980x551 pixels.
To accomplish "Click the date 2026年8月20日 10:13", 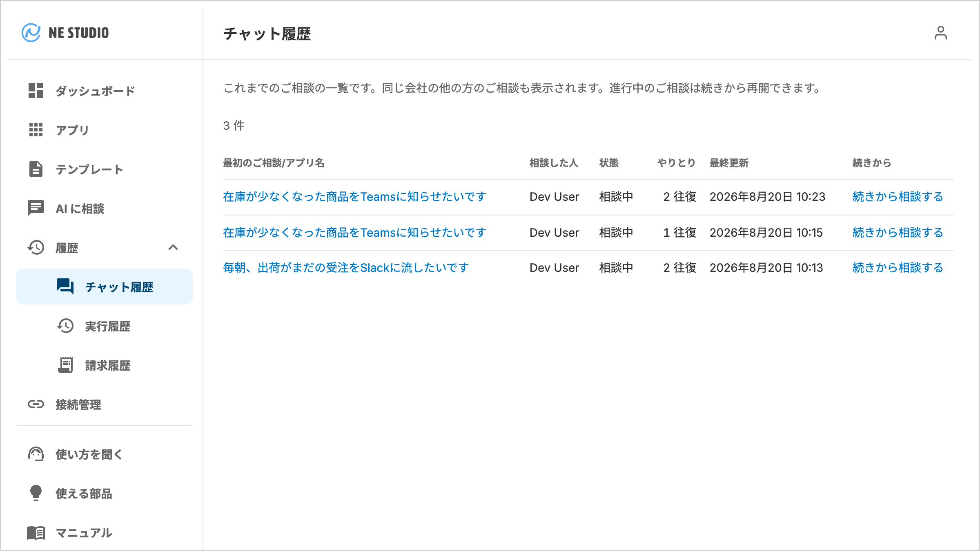I will point(766,268).
